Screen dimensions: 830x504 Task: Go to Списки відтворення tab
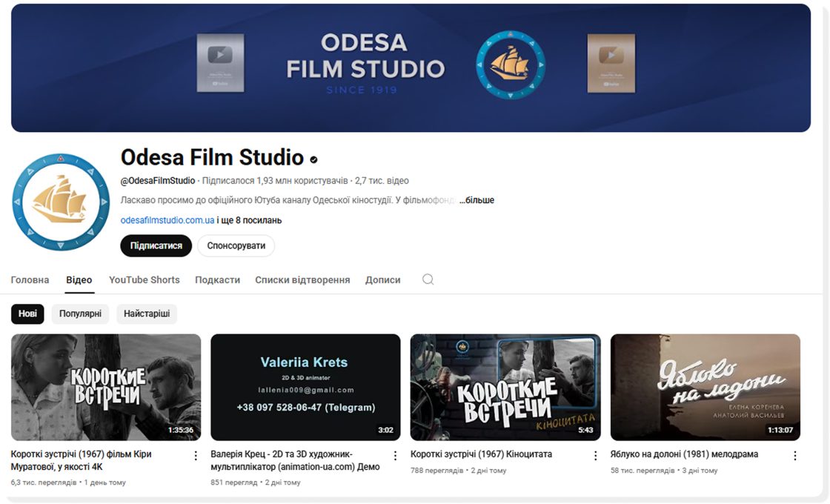click(302, 280)
